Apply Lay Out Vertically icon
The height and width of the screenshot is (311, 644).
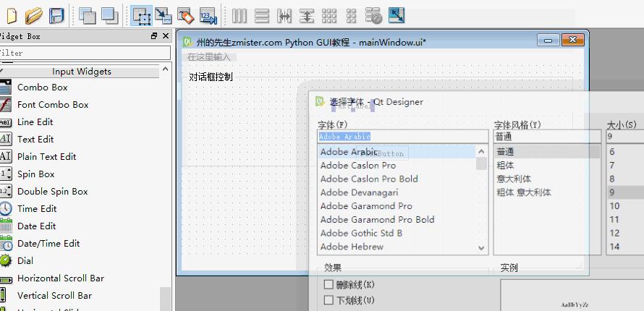click(x=262, y=16)
